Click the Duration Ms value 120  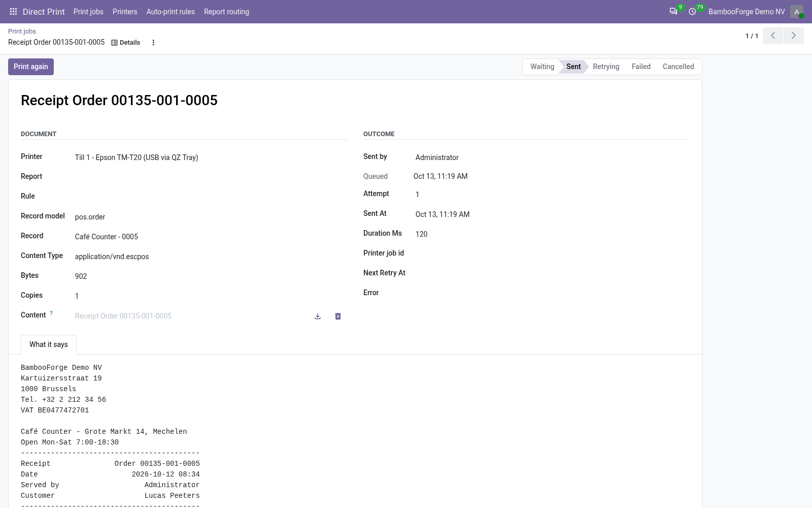421,234
